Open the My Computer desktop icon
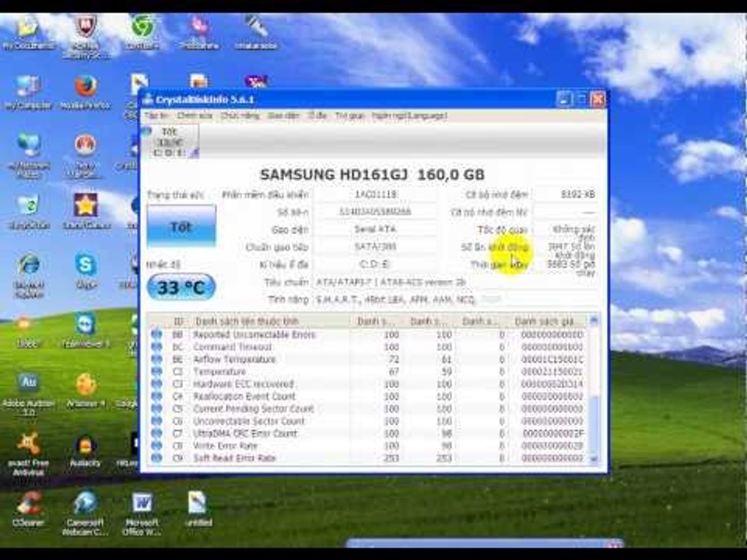Screen dimensions: 747x560 point(29,92)
